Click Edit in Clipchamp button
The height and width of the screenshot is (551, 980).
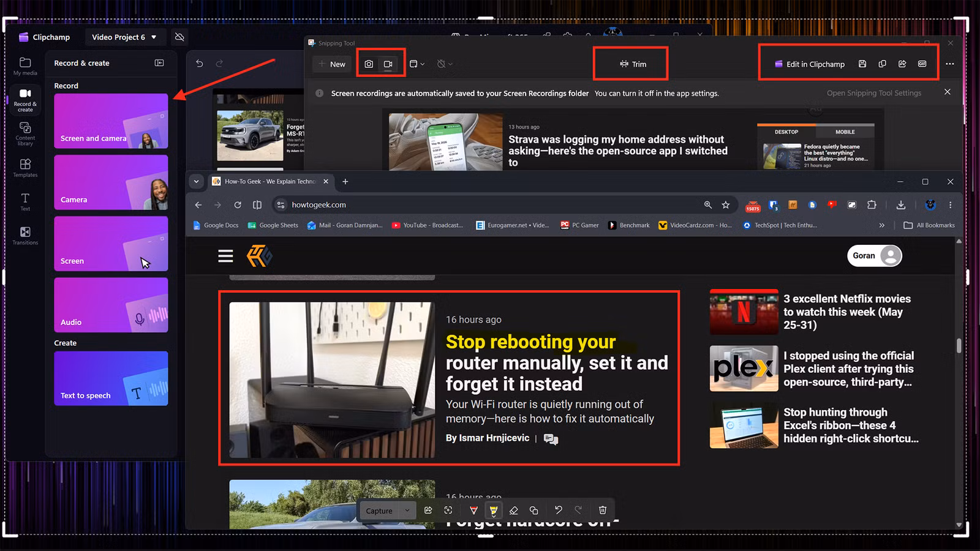809,64
